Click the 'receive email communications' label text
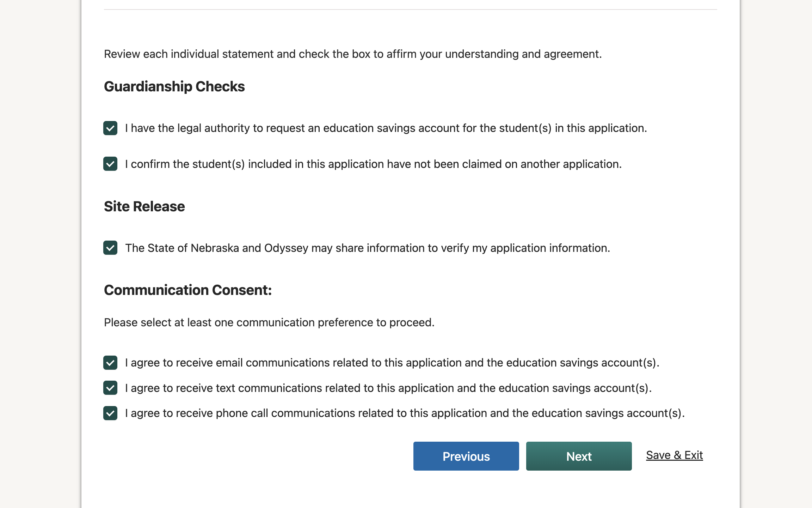The image size is (812, 508). 392,363
